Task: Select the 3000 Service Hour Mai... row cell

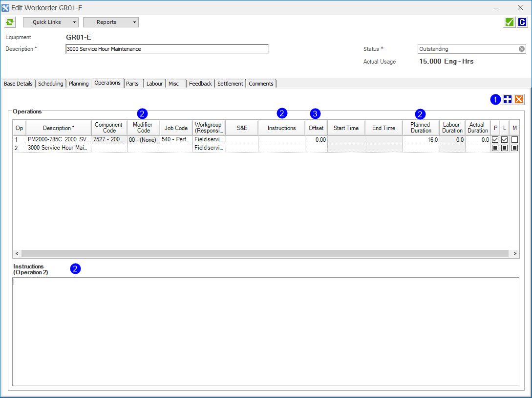Action: [58, 148]
